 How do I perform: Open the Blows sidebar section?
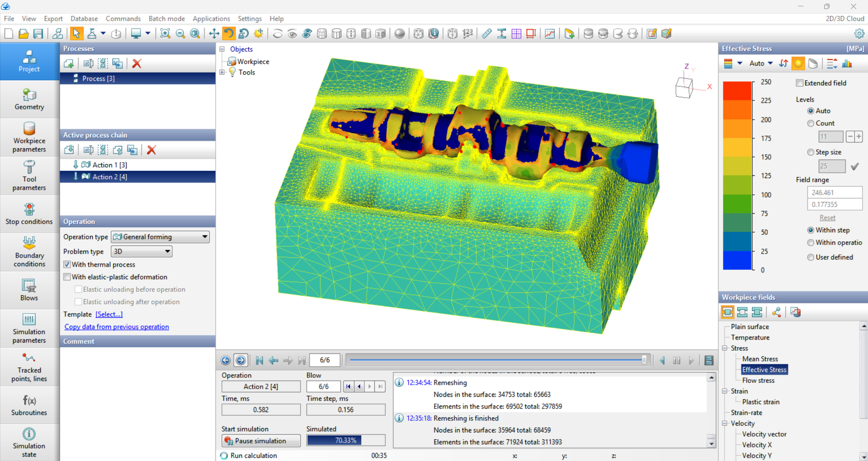pos(29,290)
